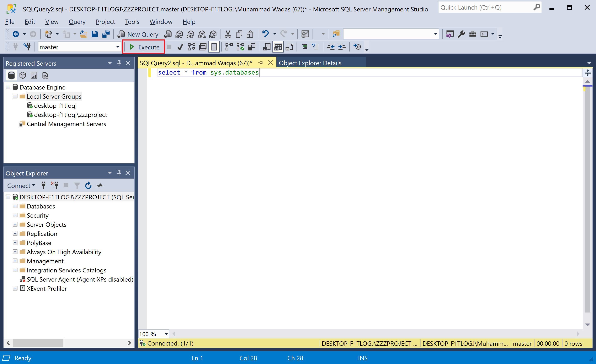Click the Parse query checkmark icon

(180, 47)
